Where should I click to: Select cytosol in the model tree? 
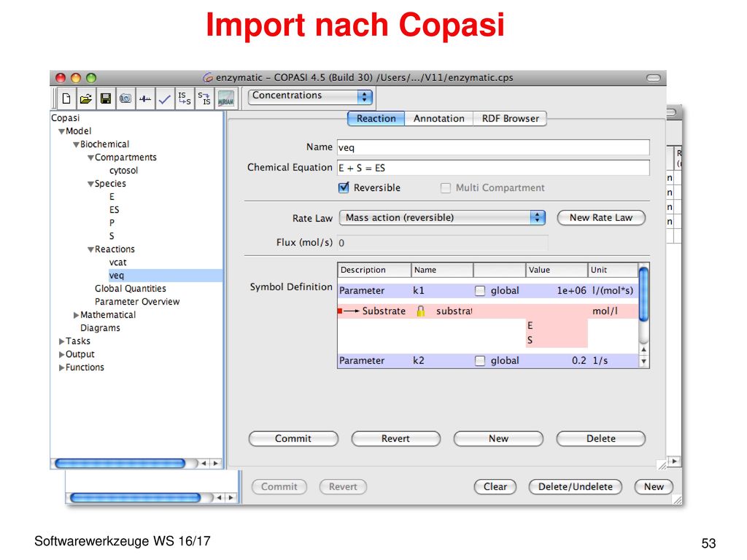(x=123, y=171)
